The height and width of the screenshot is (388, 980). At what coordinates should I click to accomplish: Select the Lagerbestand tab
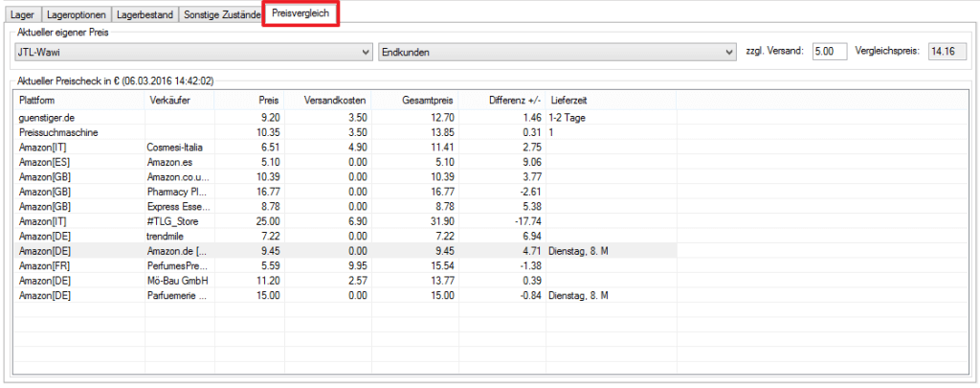coord(145,15)
